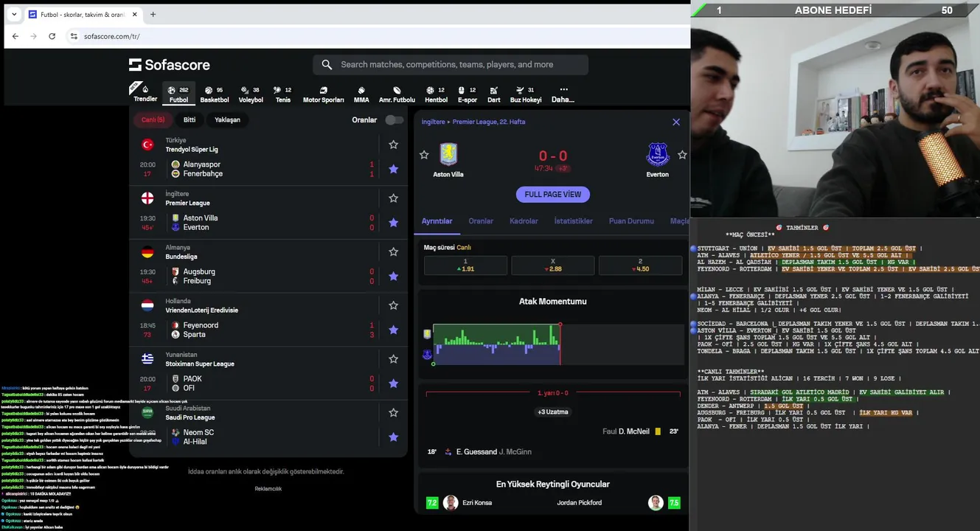This screenshot has width=980, height=531.
Task: Go back in the browser
Action: (x=15, y=36)
